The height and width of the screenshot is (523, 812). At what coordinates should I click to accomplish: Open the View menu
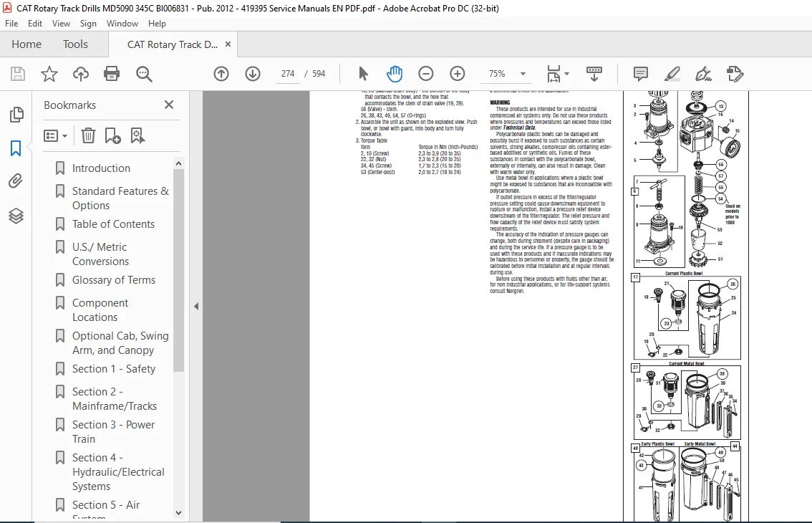click(61, 24)
